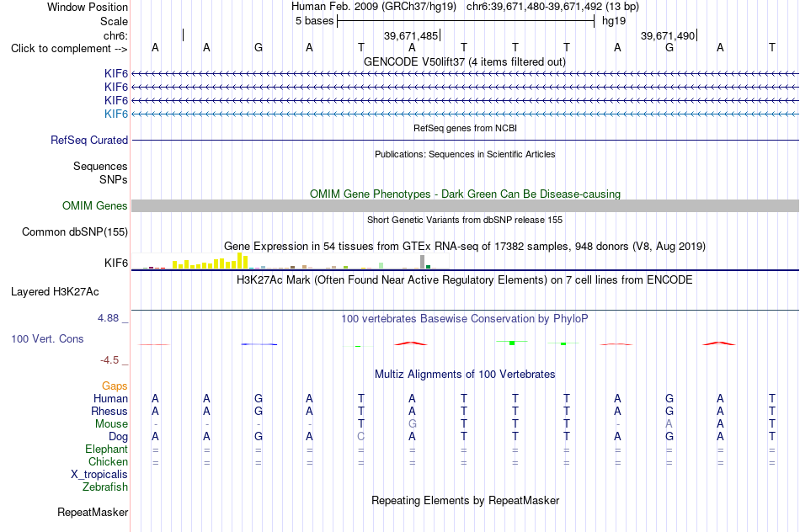
Task: Click the Mouse species label
Action: [111, 424]
